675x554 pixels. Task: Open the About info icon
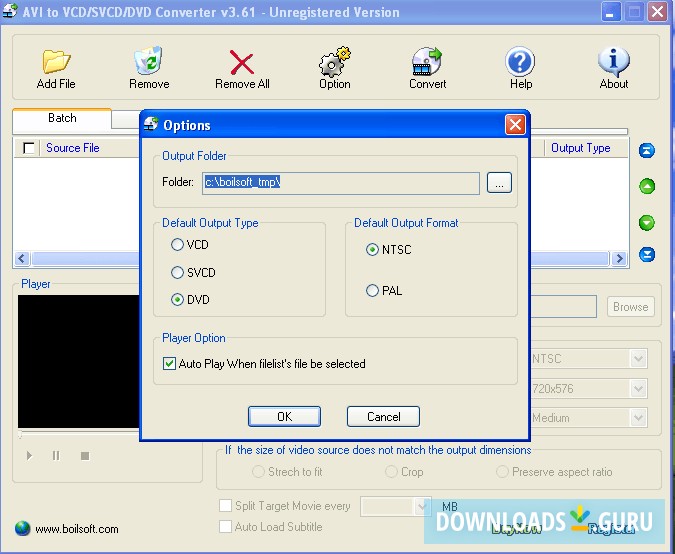click(613, 62)
